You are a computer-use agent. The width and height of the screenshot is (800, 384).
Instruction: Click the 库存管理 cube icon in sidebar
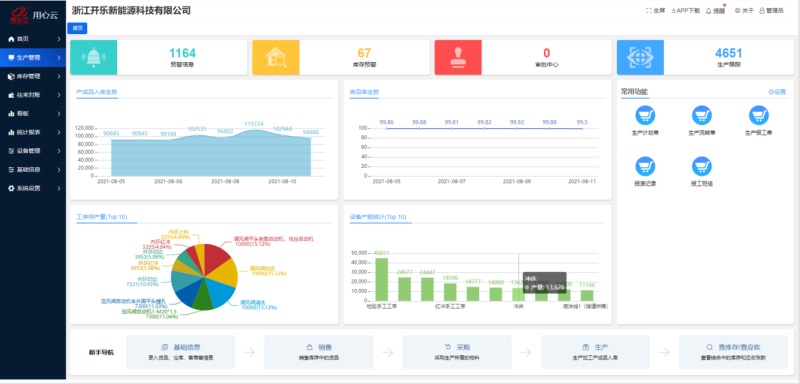(x=11, y=76)
